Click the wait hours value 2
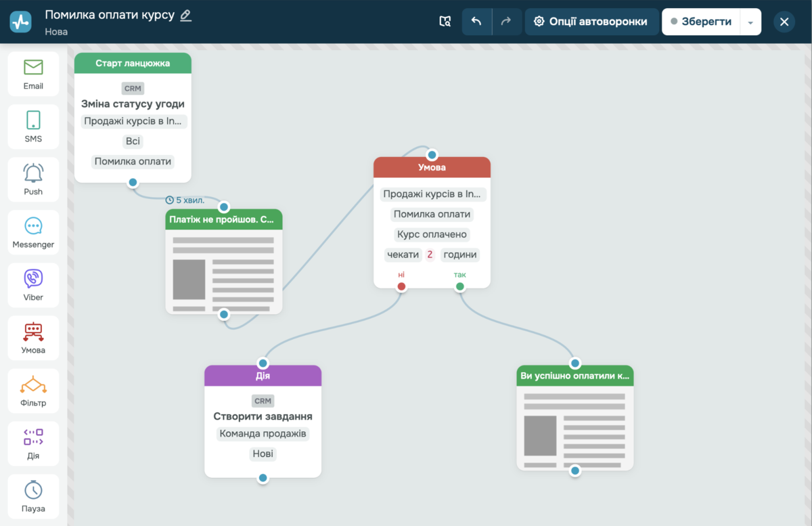Screen dimensions: 812x526 tap(430, 255)
